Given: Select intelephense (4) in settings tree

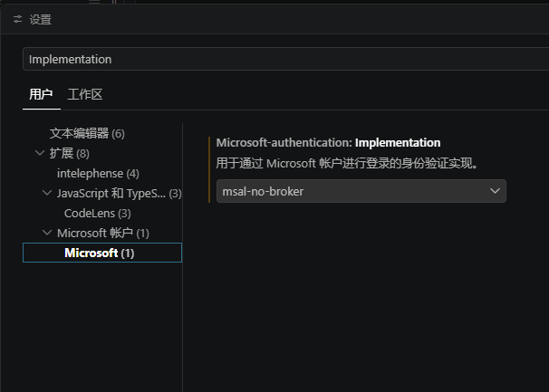Looking at the screenshot, I should point(98,173).
